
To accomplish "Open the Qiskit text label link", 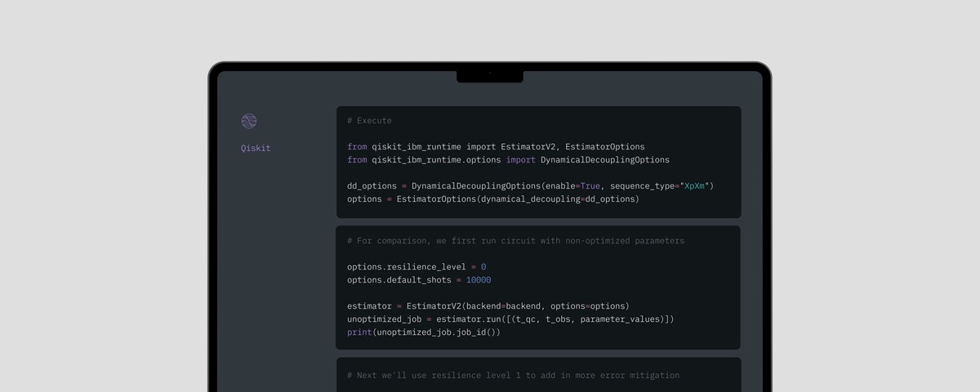I will (255, 149).
